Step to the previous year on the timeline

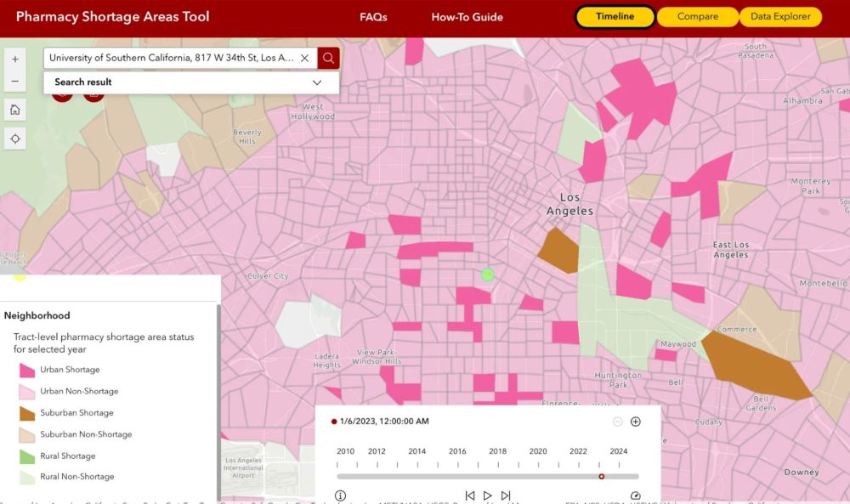click(x=470, y=495)
